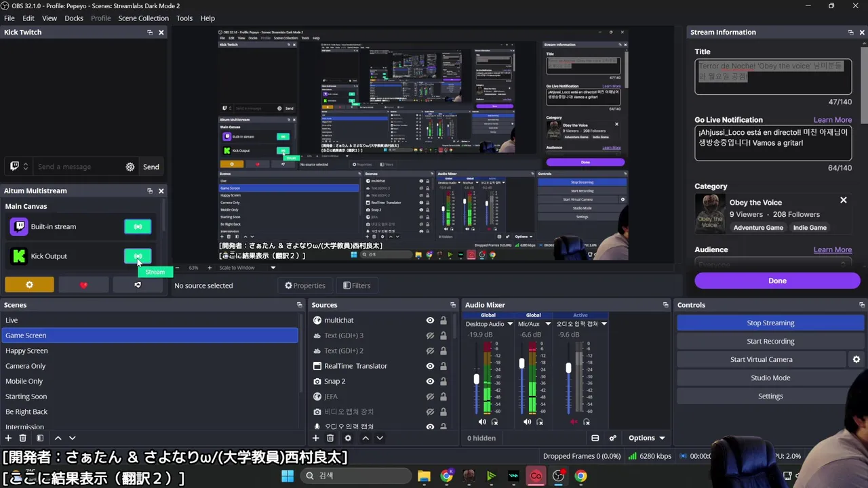Adjust the Mic/Aux volume slider
The height and width of the screenshot is (488, 868).
click(521, 364)
